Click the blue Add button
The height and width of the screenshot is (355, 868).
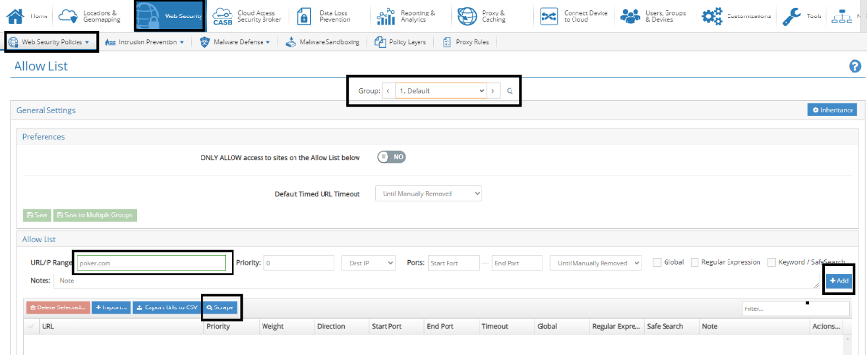pos(839,281)
